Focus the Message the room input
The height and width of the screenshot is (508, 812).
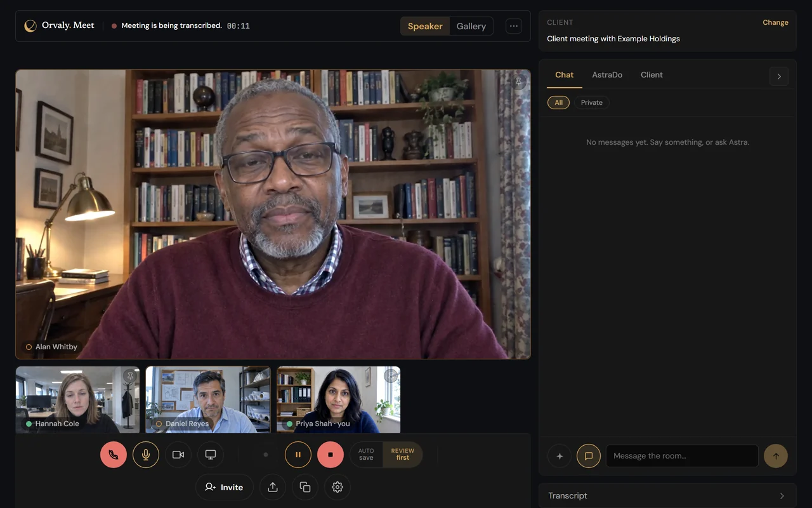(682, 456)
